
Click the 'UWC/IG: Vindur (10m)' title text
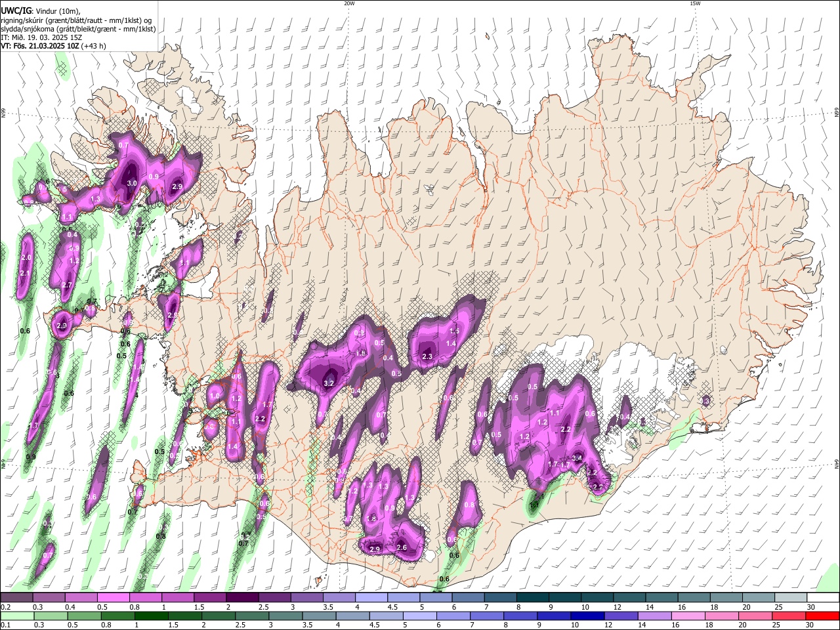[40, 10]
